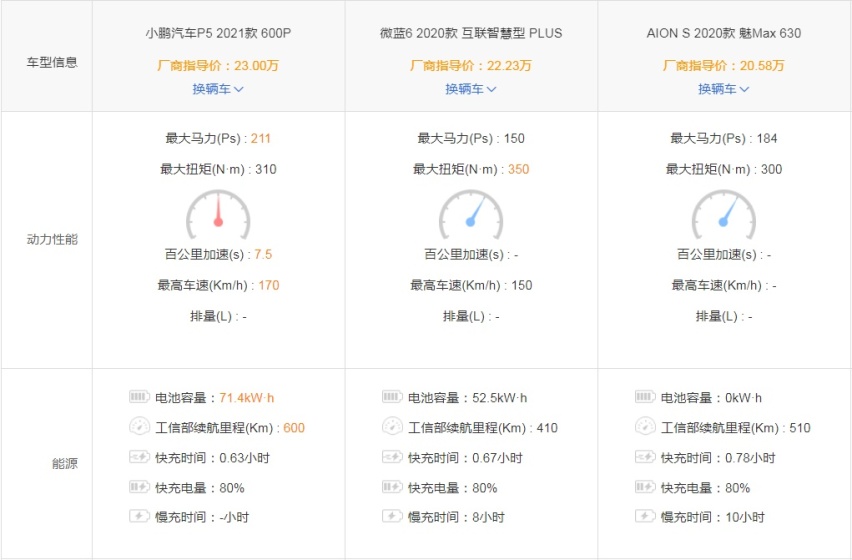
Task: Click 快充时间：0.63小时 text
Action: [x=212, y=457]
